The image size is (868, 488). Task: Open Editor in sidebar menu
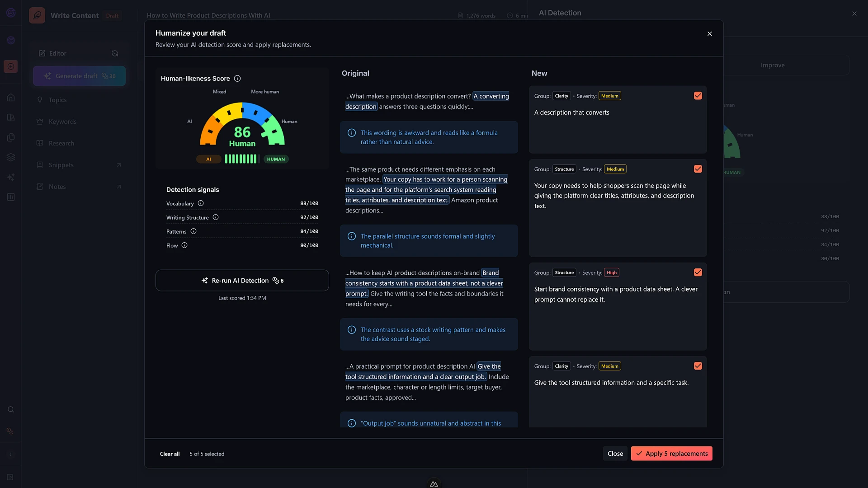coord(58,53)
